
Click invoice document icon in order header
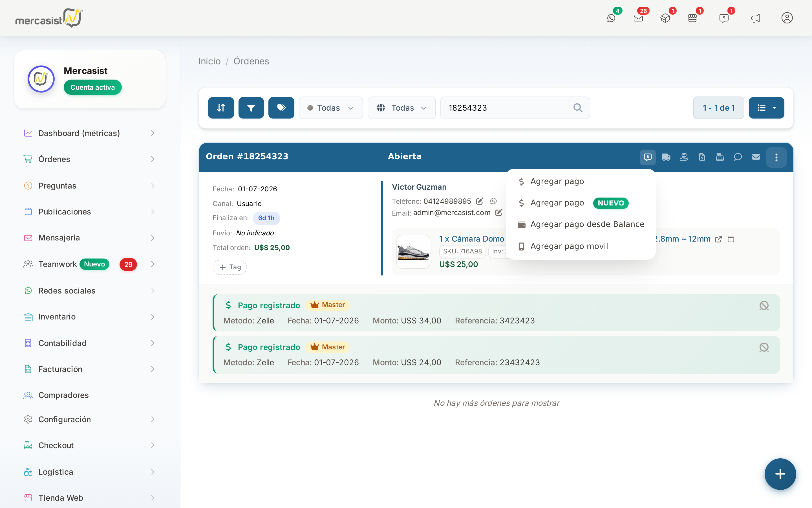coord(702,157)
